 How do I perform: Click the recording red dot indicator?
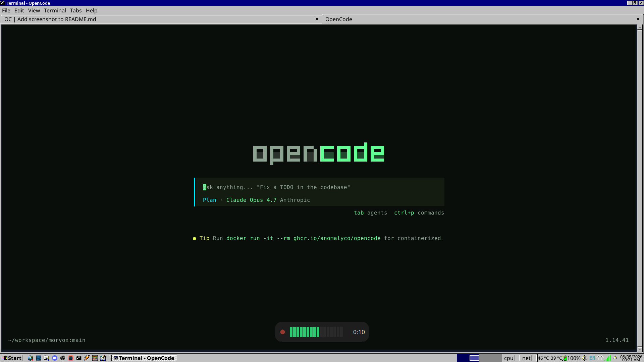tap(282, 332)
